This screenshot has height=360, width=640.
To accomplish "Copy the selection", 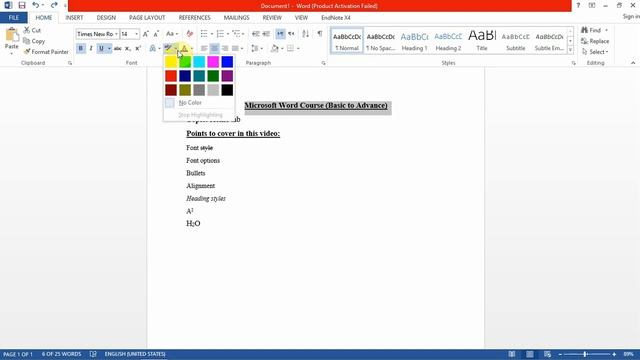I will click(34, 41).
